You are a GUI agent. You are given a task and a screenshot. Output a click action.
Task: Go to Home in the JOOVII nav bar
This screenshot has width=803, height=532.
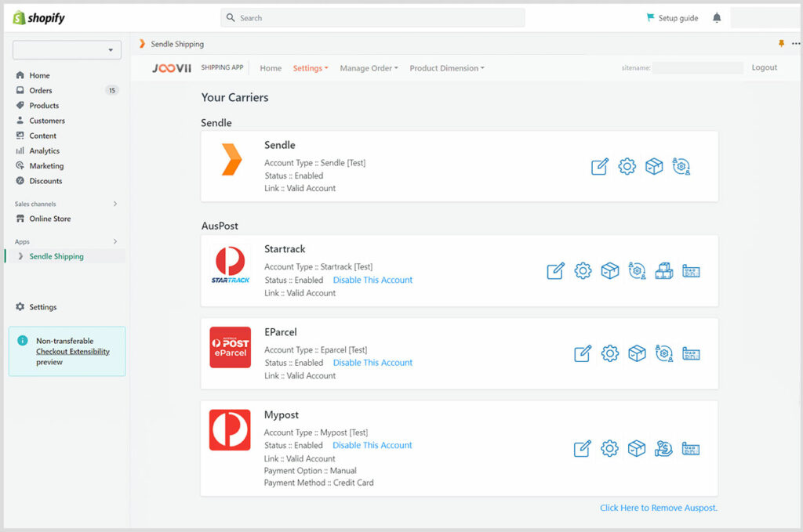pos(271,68)
